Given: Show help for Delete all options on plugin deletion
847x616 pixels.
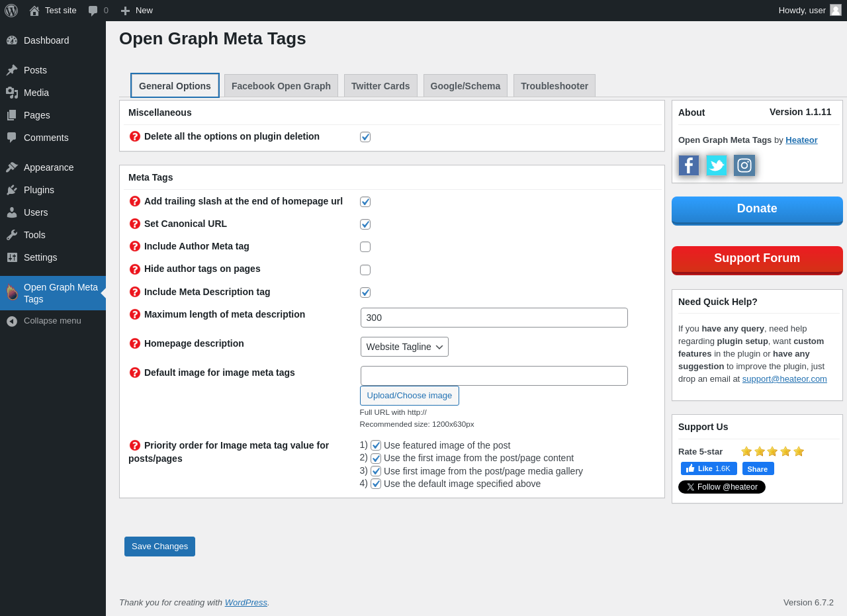Looking at the screenshot, I should [135, 136].
